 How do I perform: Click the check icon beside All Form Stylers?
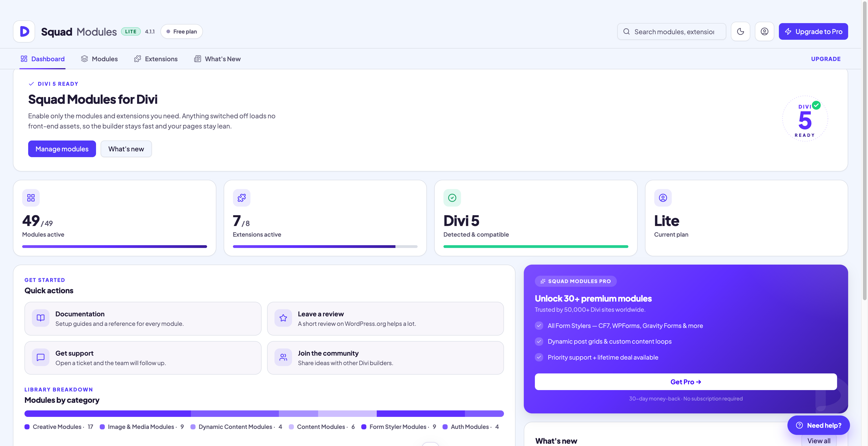(x=539, y=326)
